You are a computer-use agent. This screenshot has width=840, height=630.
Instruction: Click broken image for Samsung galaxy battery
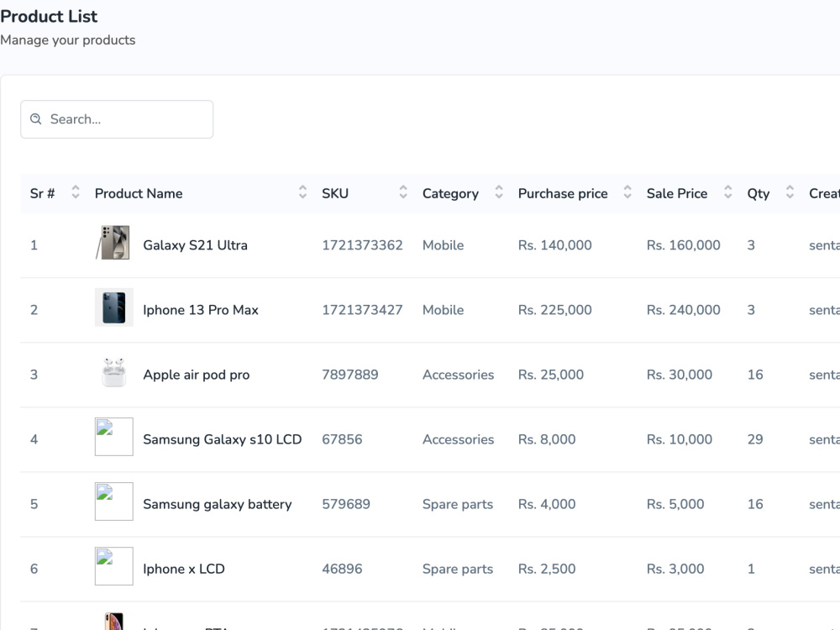pyautogui.click(x=113, y=501)
